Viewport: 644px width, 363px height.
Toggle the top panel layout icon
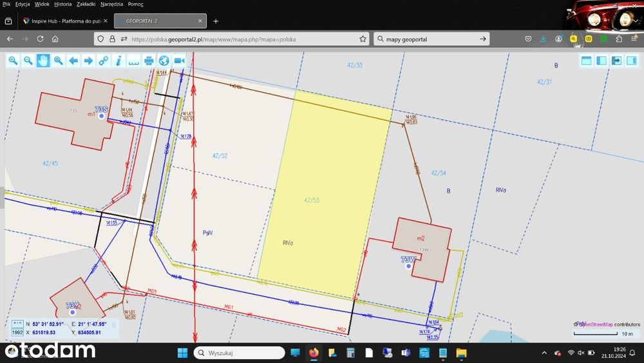pos(586,61)
